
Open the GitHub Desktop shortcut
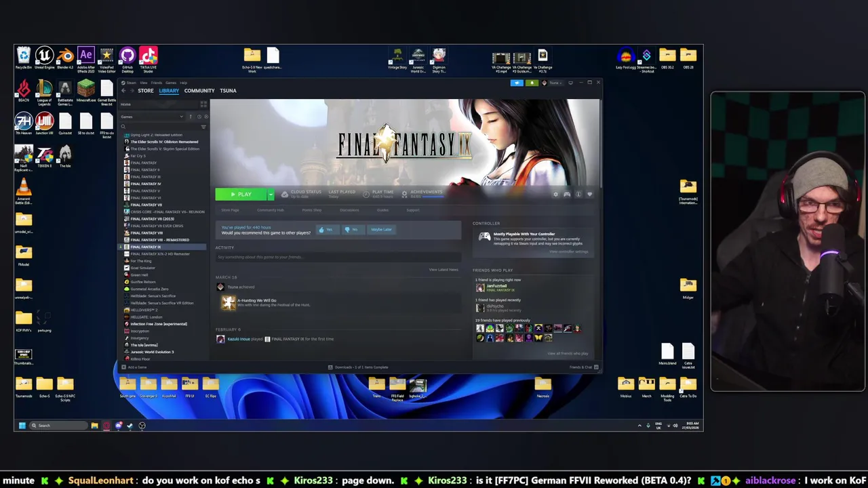coord(127,58)
